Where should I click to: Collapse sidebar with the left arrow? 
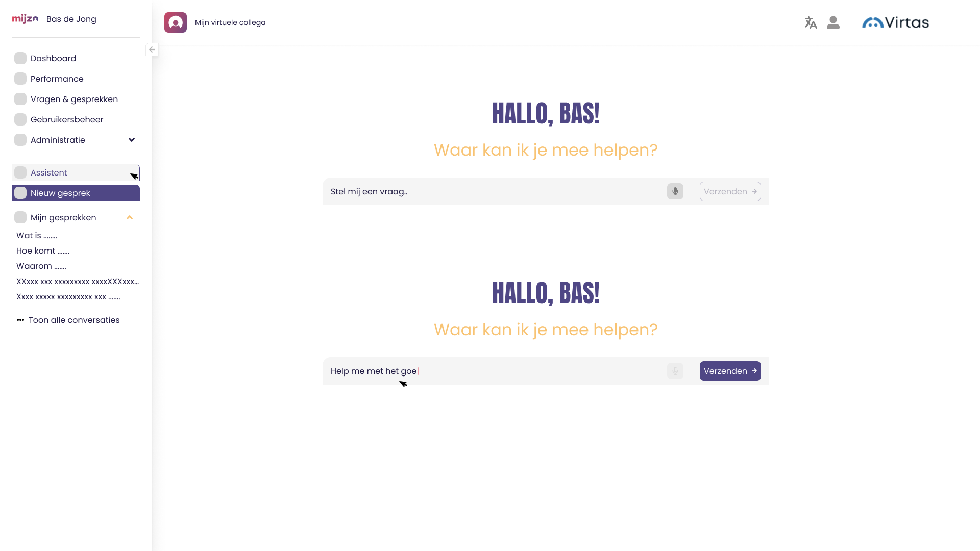[x=152, y=49]
